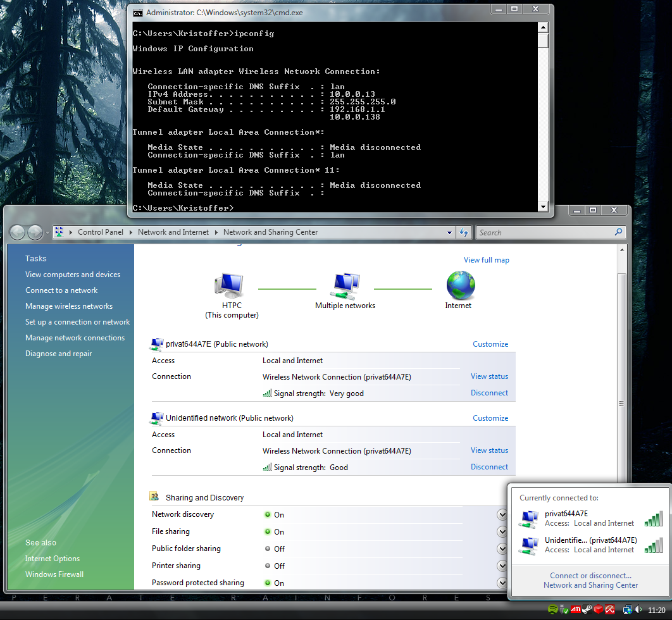Click the volume speaker tray icon
Viewport: 672px width, 620px height.
click(x=637, y=610)
